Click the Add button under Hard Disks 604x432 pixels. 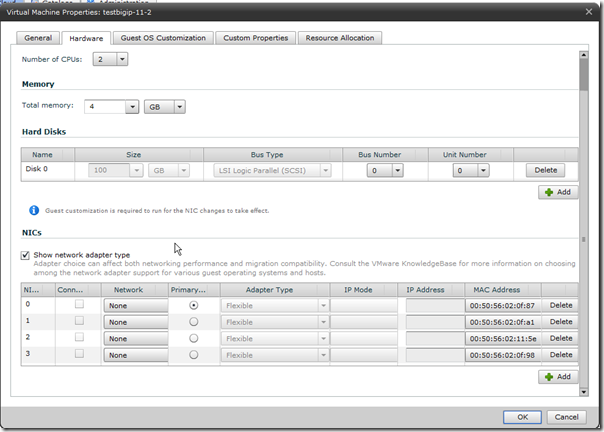tap(557, 192)
